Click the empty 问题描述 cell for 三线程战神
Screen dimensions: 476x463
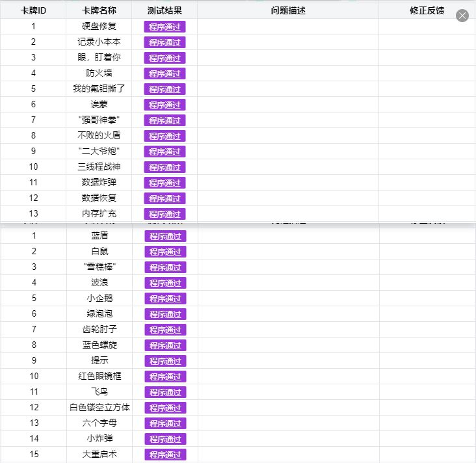(x=287, y=166)
